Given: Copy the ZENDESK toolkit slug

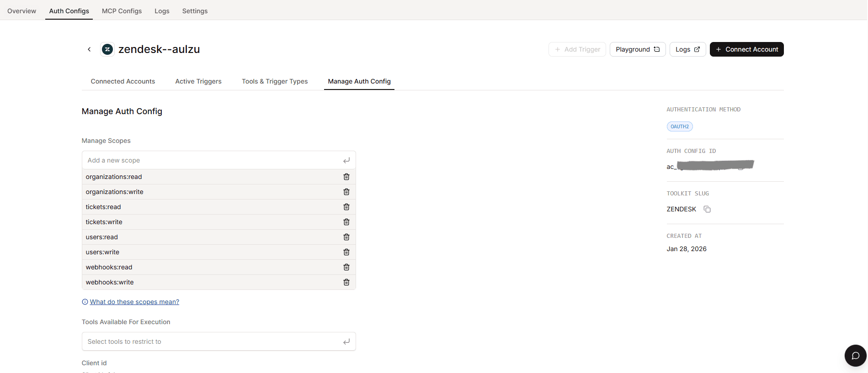Looking at the screenshot, I should [707, 209].
